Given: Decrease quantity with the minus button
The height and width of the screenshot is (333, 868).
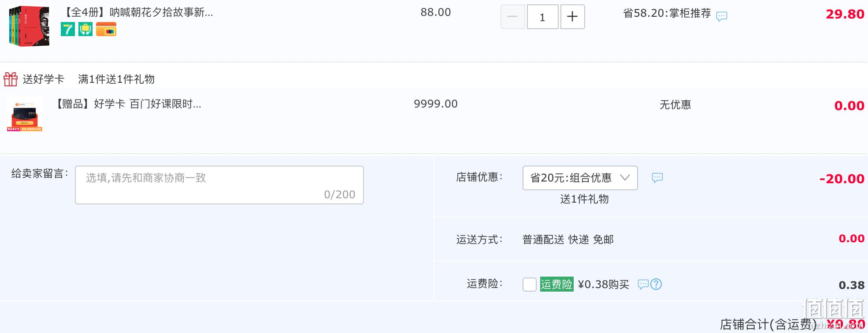Looking at the screenshot, I should click(x=513, y=17).
